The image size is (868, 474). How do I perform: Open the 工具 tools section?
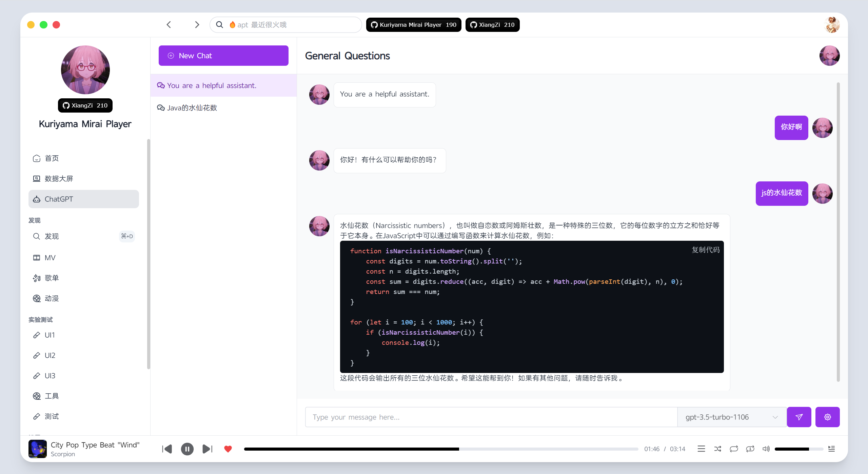(52, 396)
